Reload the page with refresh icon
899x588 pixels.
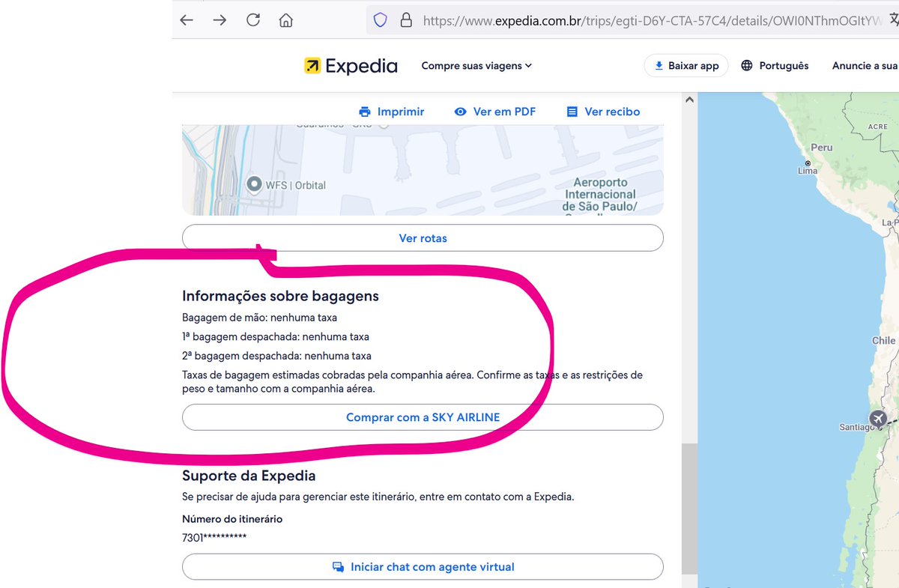click(253, 20)
